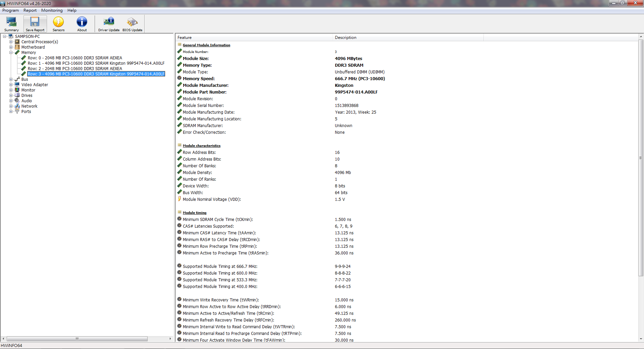Click the tree pane scroll-left arrow
This screenshot has width=644, height=349.
(3, 339)
